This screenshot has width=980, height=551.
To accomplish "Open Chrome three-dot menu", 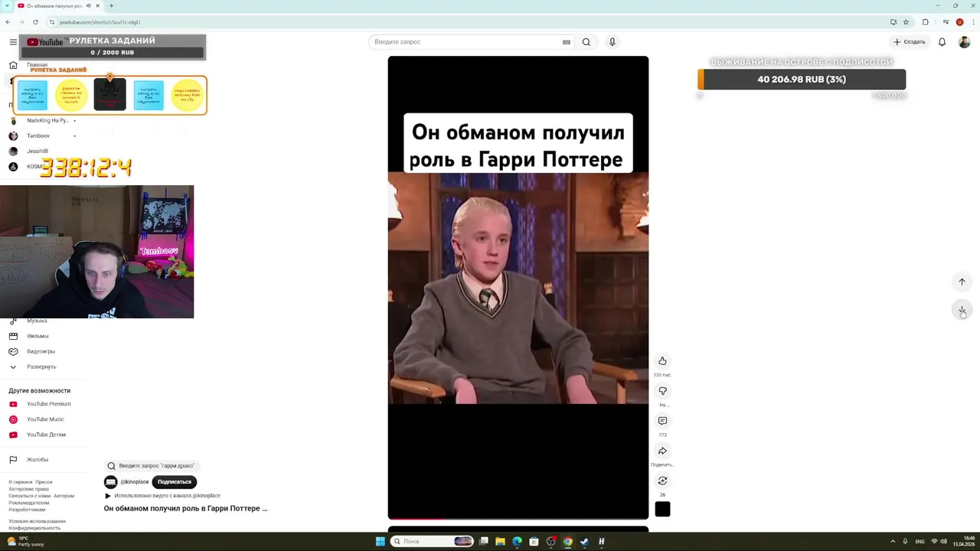I will pos(972,22).
